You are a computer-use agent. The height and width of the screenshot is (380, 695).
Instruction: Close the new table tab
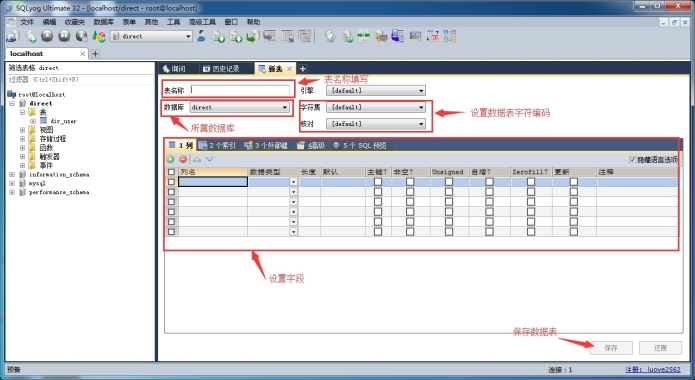point(289,68)
